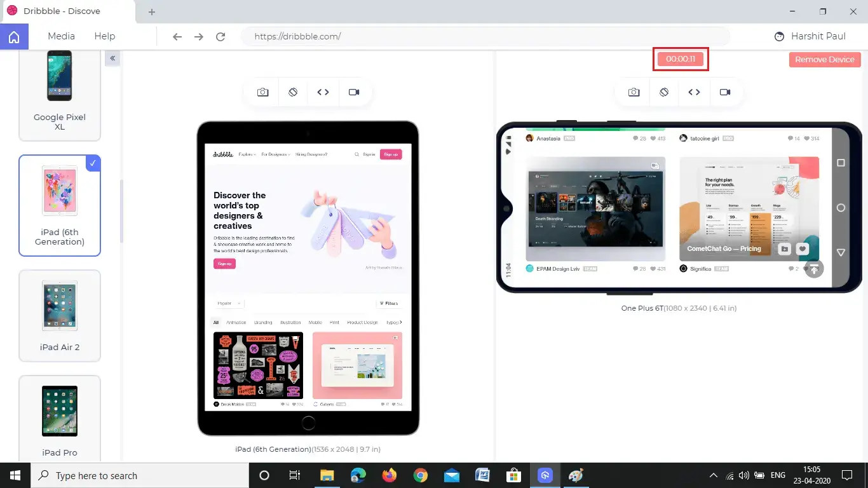Take screenshot of the One Plus 6T

pyautogui.click(x=634, y=92)
